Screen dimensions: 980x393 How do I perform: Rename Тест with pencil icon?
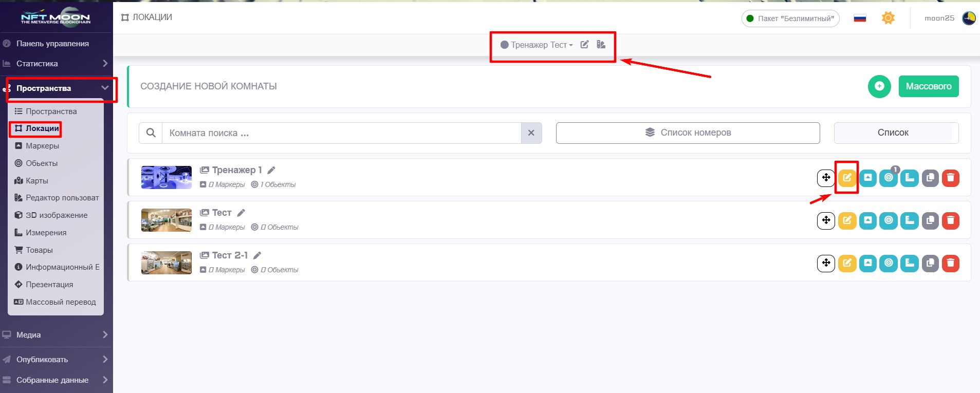pyautogui.click(x=241, y=213)
